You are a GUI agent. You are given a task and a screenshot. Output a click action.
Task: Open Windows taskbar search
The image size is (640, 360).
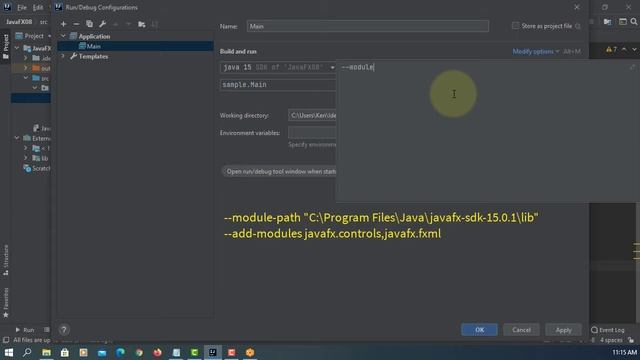point(27,352)
